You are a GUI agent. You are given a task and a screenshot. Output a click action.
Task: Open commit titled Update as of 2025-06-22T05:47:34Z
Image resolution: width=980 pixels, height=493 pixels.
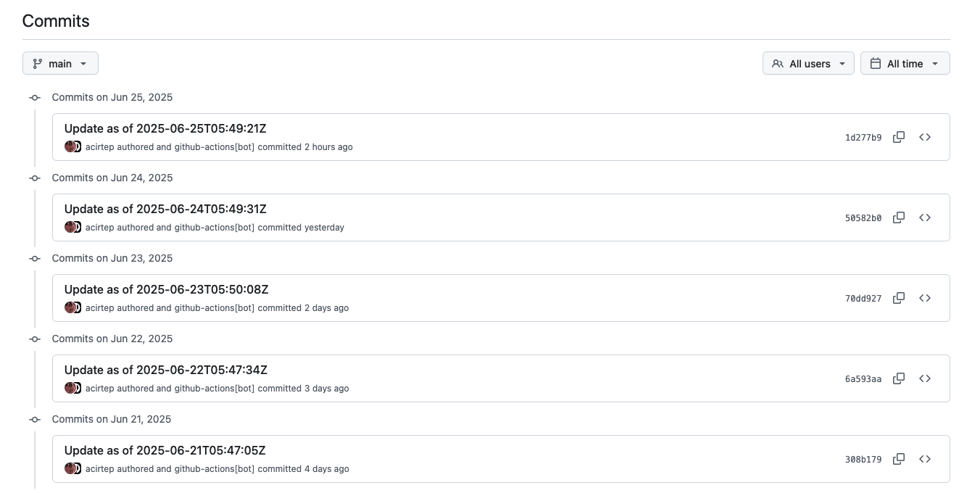pyautogui.click(x=165, y=370)
